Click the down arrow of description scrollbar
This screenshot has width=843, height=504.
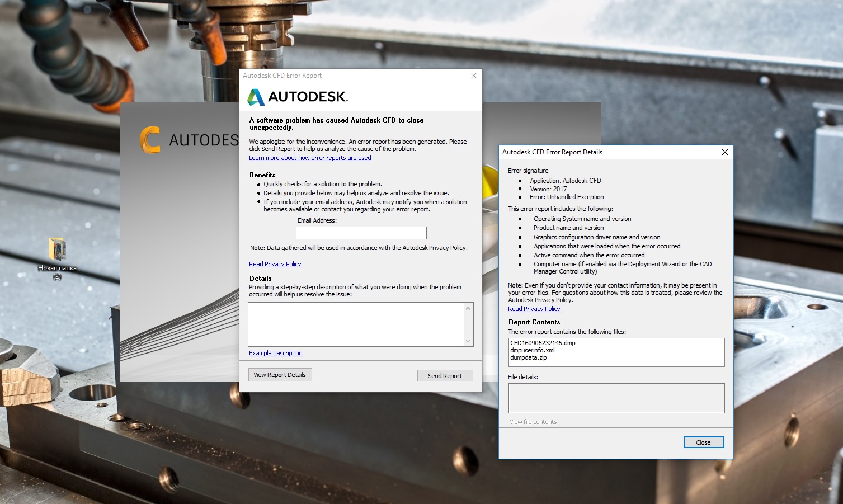pyautogui.click(x=468, y=341)
